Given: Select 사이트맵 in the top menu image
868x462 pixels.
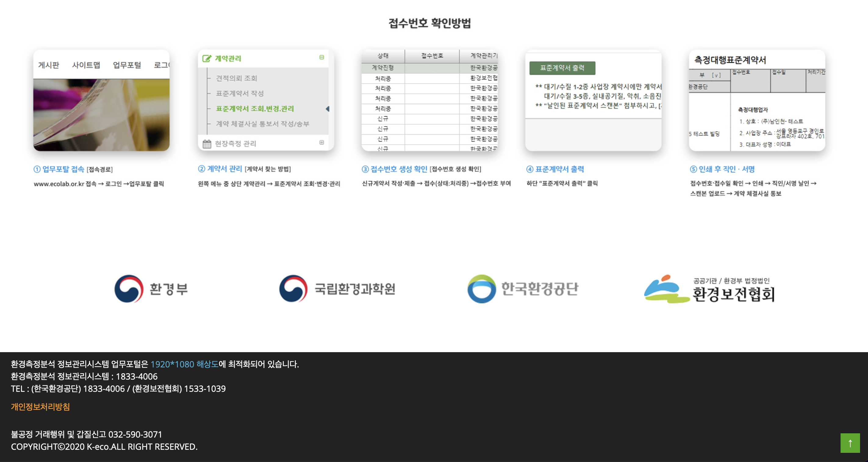Looking at the screenshot, I should pos(86,65).
